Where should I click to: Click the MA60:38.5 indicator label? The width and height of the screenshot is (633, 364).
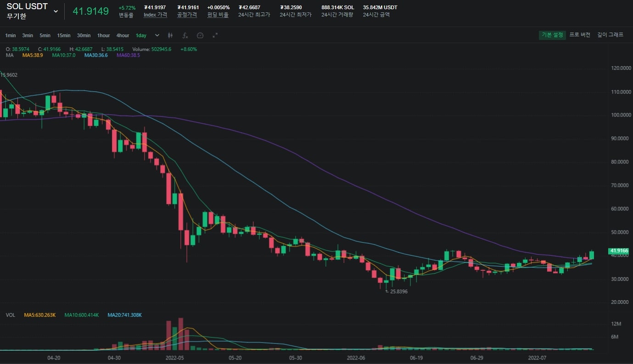point(128,55)
